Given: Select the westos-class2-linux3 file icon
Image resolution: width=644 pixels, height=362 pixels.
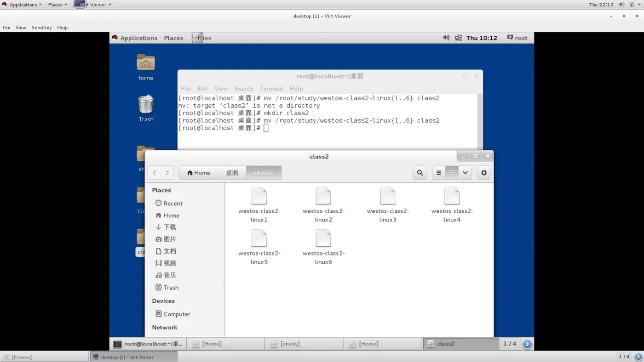Looking at the screenshot, I should [388, 196].
